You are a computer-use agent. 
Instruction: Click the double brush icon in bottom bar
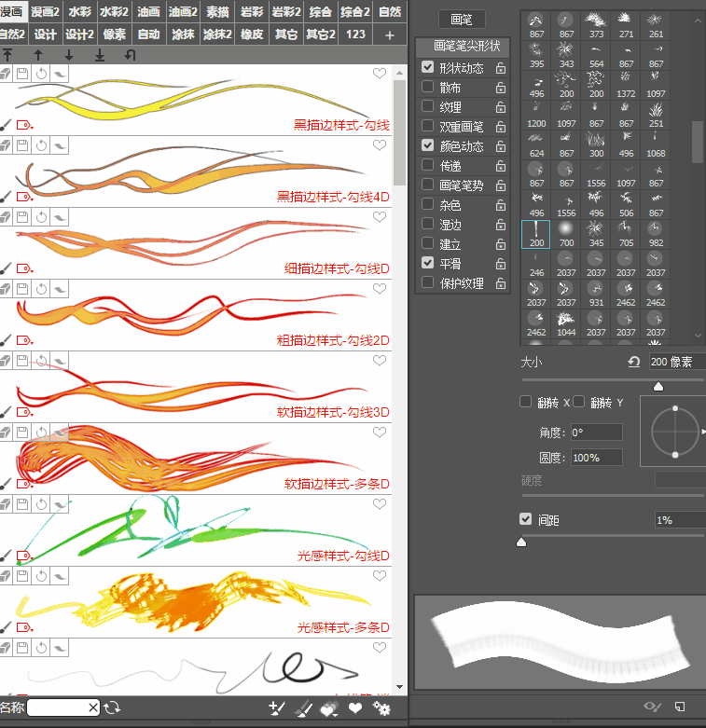click(x=304, y=708)
